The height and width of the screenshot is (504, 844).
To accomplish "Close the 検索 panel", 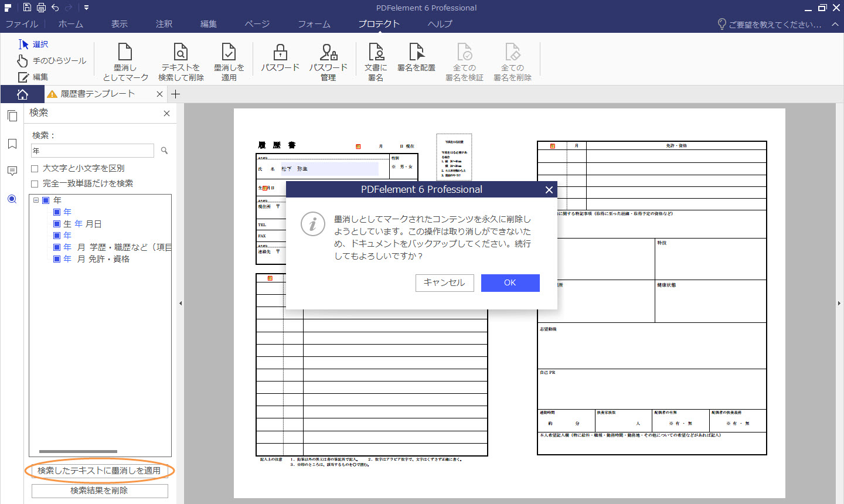I will [166, 113].
